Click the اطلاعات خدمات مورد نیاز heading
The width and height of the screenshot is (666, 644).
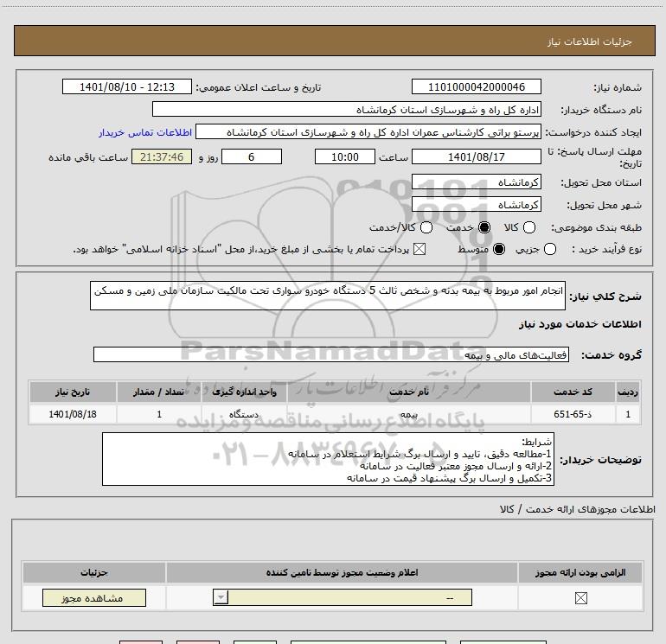point(580,324)
